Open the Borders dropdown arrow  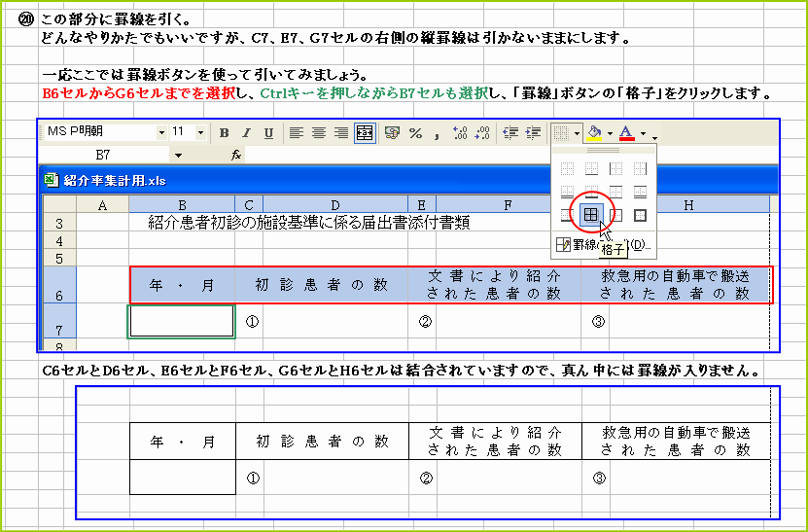pos(577,133)
